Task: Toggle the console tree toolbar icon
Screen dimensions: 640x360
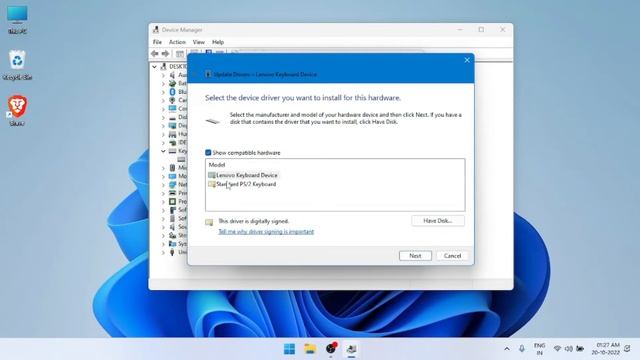Action: pos(180,53)
